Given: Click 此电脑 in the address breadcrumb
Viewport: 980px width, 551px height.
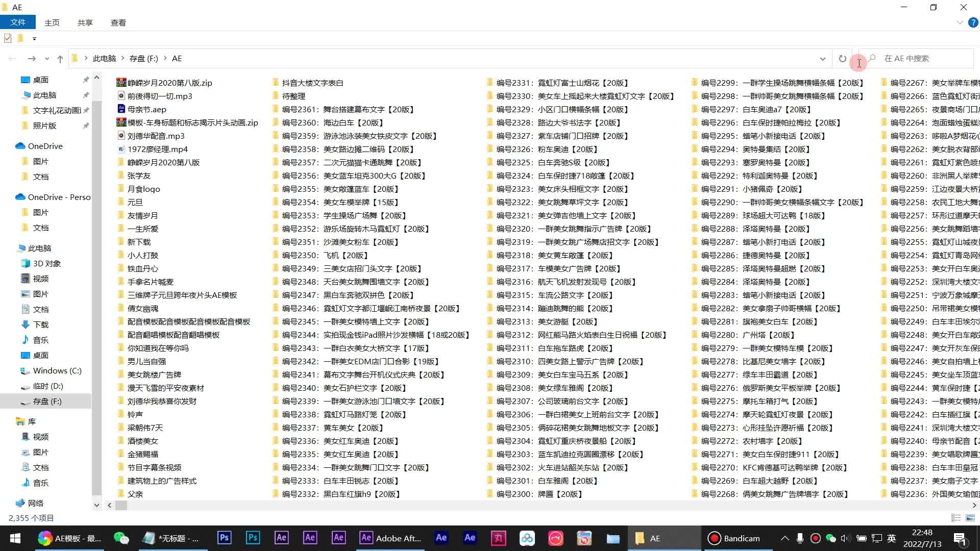Looking at the screenshot, I should point(104,59).
